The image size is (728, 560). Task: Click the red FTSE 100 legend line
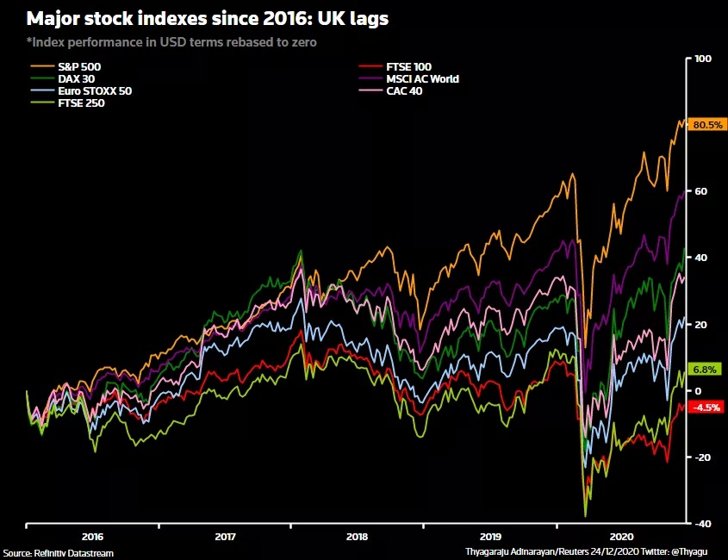(370, 66)
